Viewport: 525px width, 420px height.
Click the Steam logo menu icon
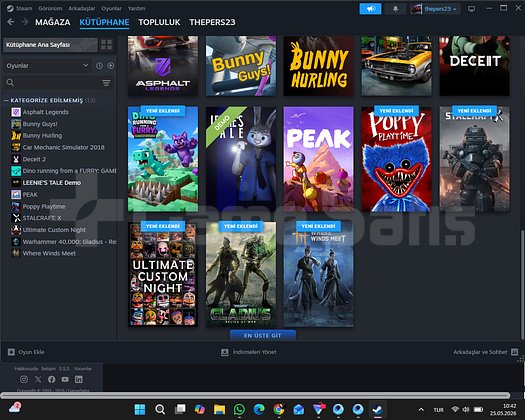coord(10,8)
